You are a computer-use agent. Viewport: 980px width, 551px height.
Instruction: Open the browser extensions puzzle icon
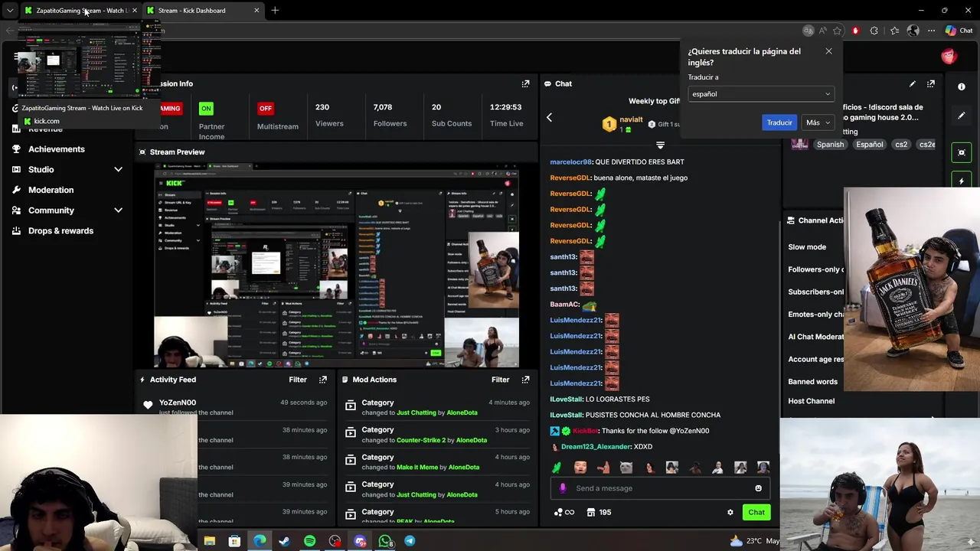(874, 31)
